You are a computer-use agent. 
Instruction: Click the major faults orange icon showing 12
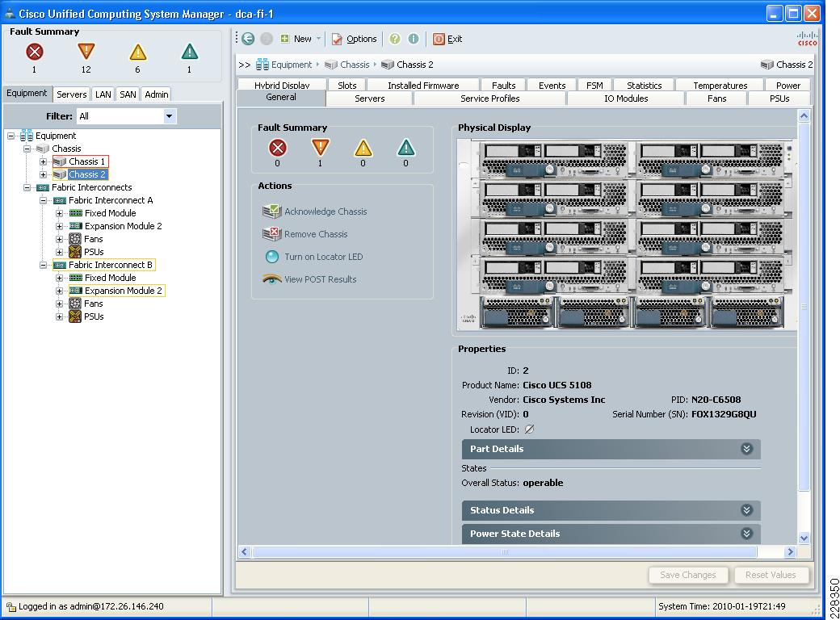coord(86,52)
